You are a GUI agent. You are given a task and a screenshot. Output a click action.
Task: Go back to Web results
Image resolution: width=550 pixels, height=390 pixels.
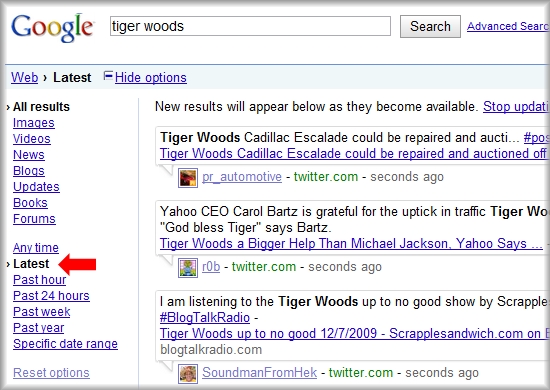(25, 77)
